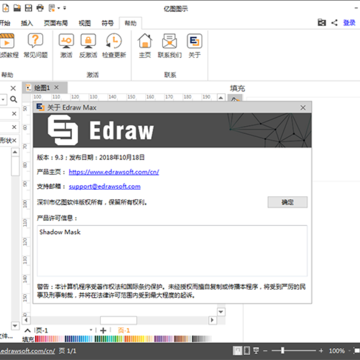Click inside the Shadow Mask license text box
Viewport: 360px width, 360px height.
[x=172, y=251]
